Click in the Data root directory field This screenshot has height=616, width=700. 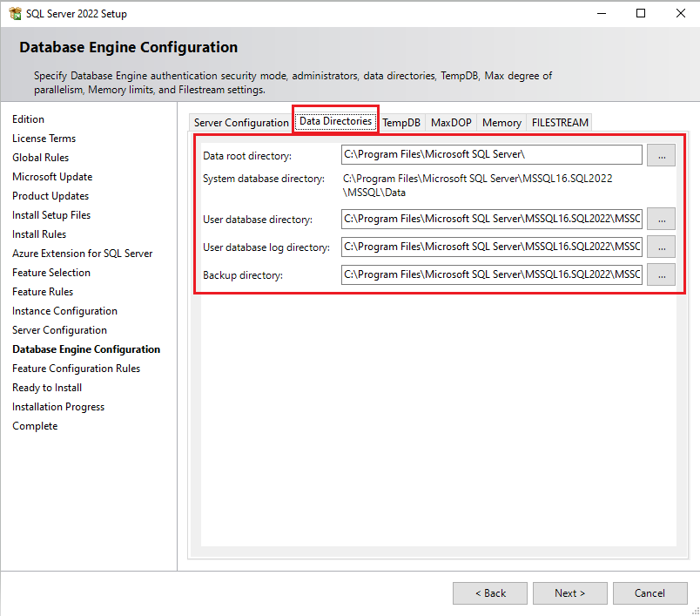(x=491, y=155)
